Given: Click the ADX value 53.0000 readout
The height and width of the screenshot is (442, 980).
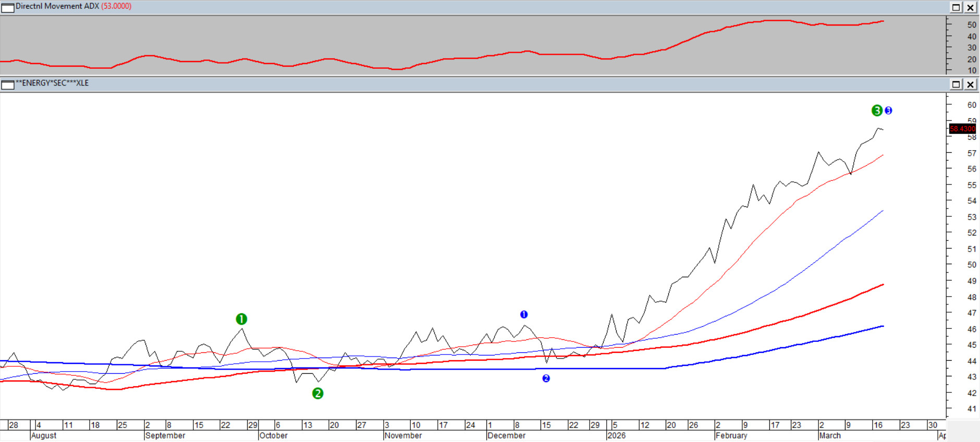Looking at the screenshot, I should [x=116, y=6].
